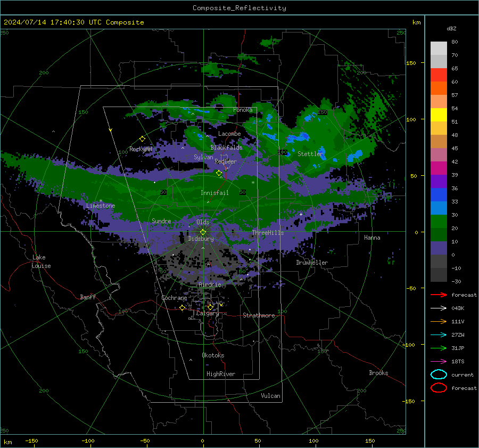This screenshot has height=448, width=479.
Task: Click the Sundre town label
Action: 161,221
